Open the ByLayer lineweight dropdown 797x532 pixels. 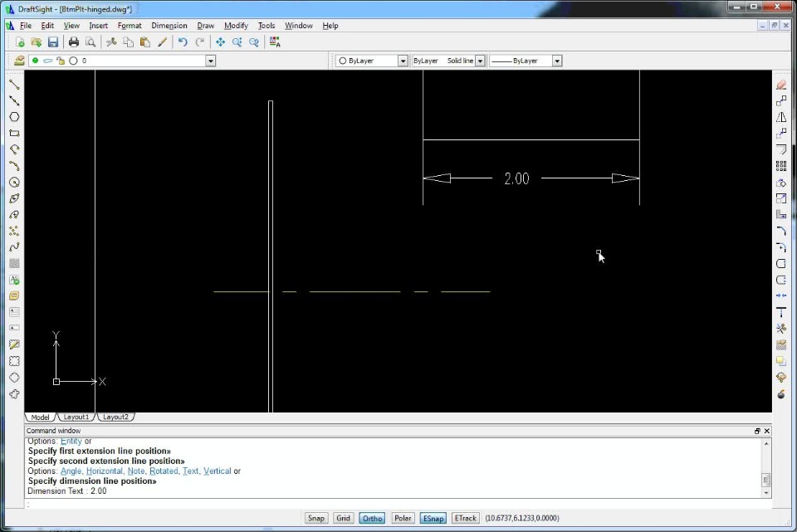557,61
